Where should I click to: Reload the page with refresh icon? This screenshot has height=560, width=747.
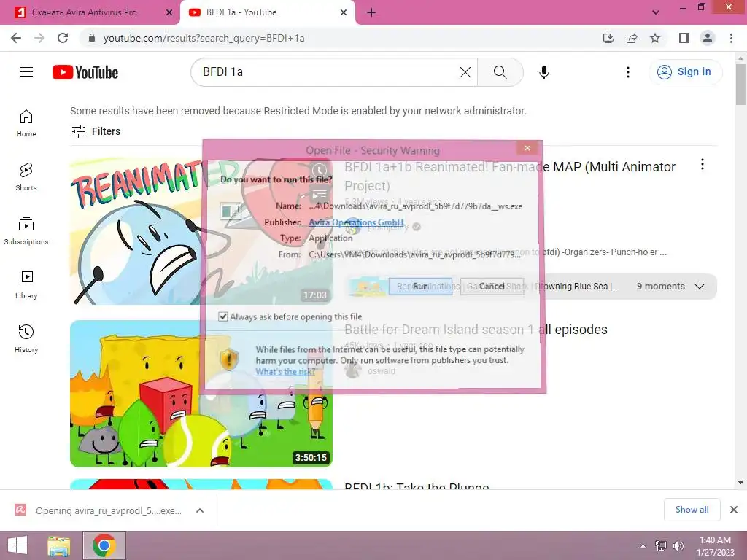pyautogui.click(x=63, y=38)
